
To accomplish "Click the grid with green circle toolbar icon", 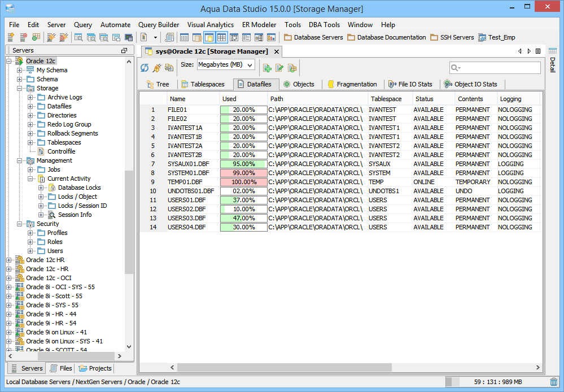I will tap(36, 37).
